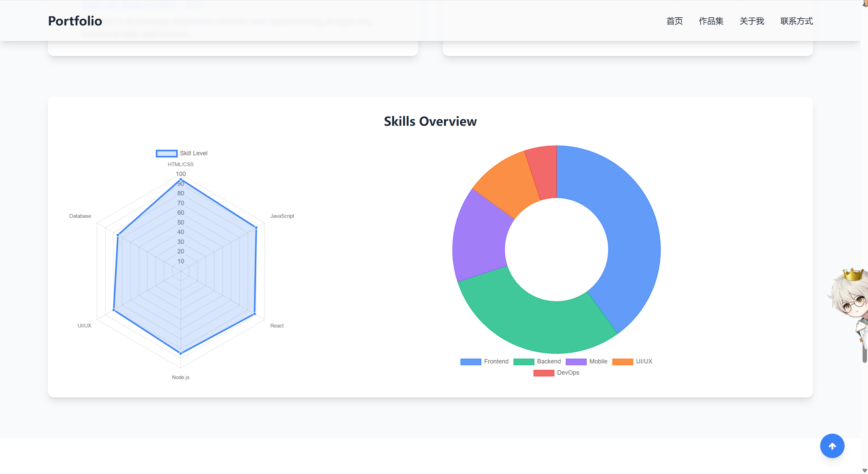Go to the 作品集 menu item

[711, 21]
